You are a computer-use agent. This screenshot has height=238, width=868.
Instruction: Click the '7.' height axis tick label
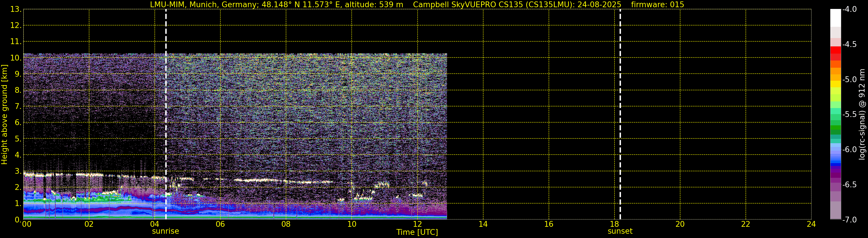[x=18, y=107]
